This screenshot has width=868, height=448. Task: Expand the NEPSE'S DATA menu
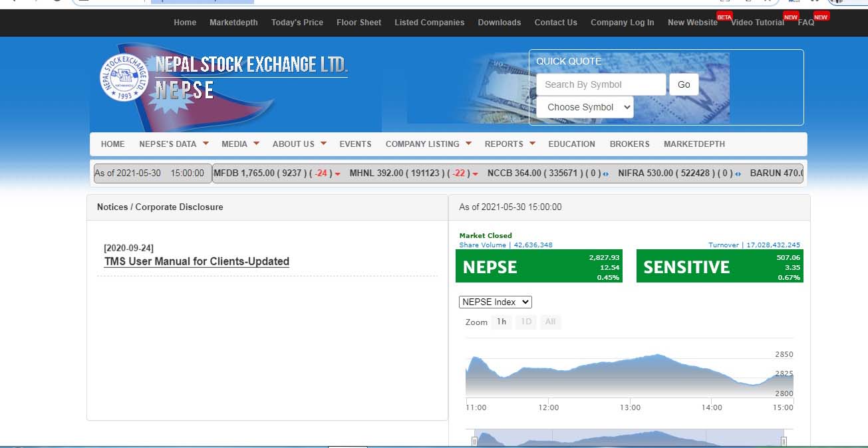click(x=174, y=144)
